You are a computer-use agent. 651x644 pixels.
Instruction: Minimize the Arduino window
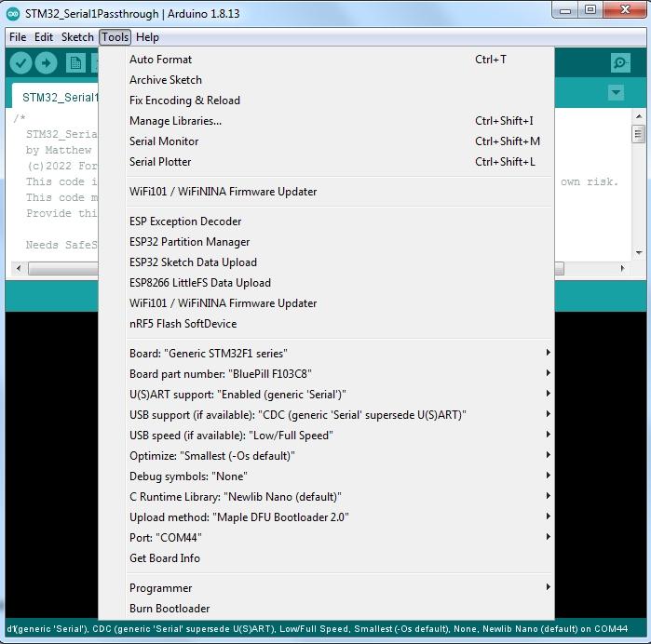point(565,10)
